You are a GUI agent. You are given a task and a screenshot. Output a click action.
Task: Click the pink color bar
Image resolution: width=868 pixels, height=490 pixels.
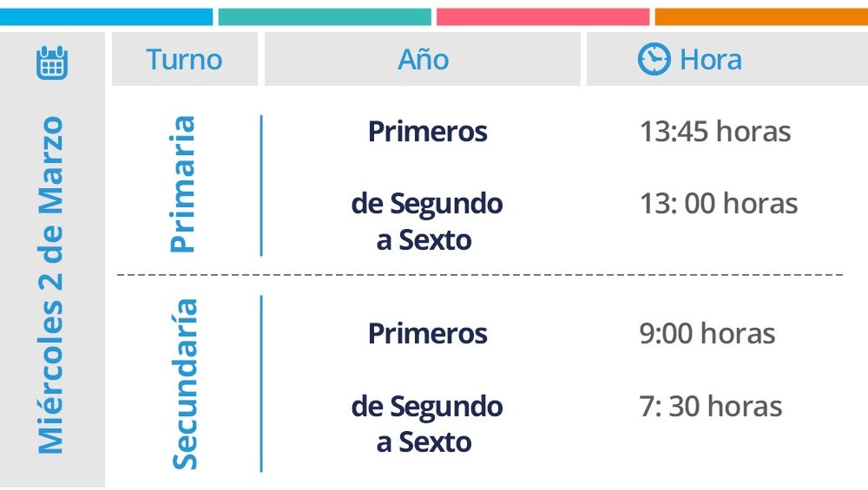[x=542, y=16]
